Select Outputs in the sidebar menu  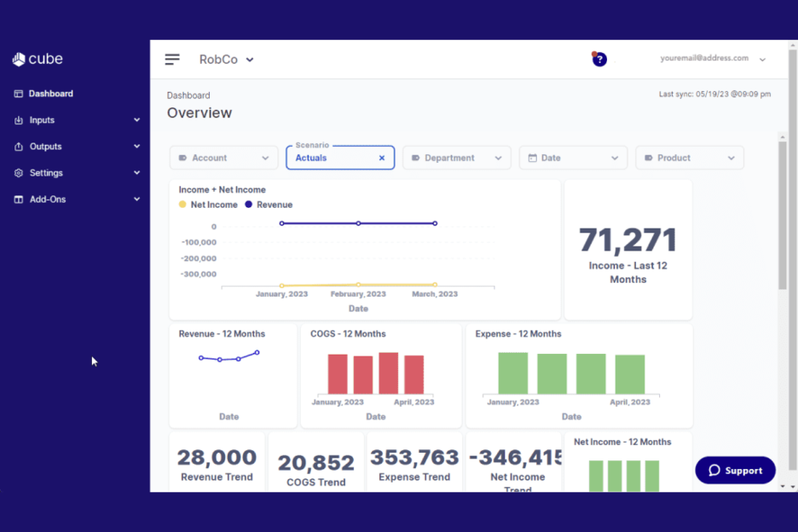tap(46, 146)
